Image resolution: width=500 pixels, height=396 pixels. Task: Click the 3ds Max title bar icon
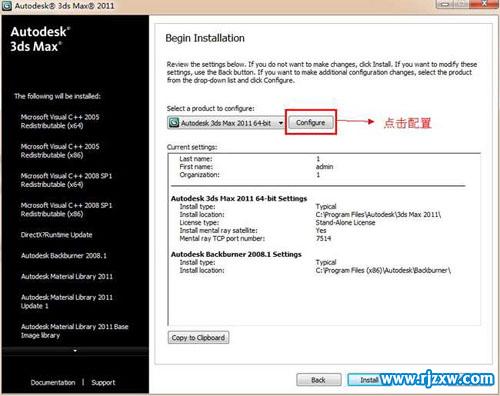click(x=7, y=6)
